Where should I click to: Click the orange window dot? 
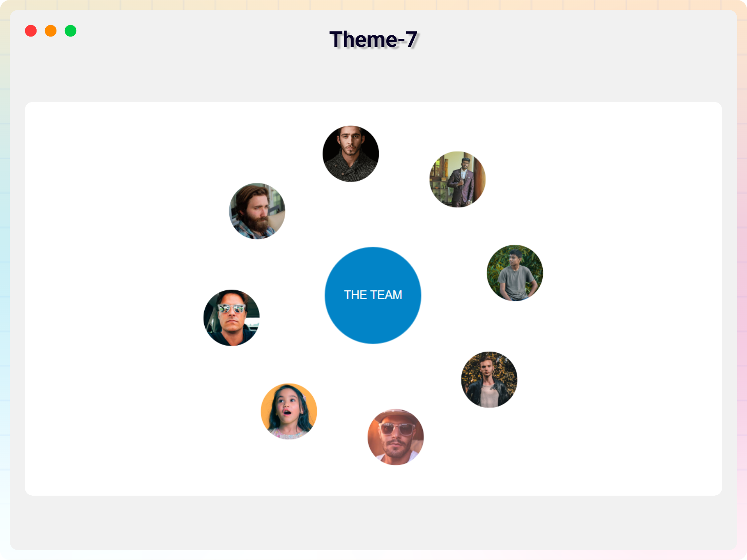pos(51,31)
